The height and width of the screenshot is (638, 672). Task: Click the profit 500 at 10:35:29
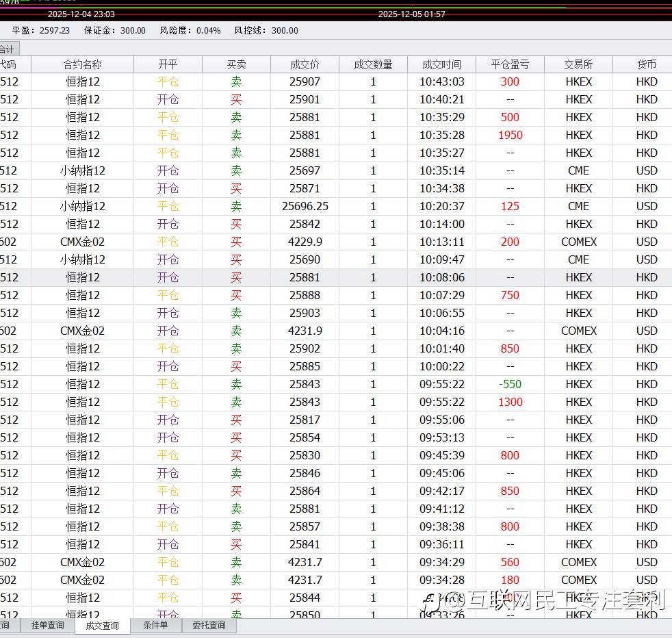[510, 117]
